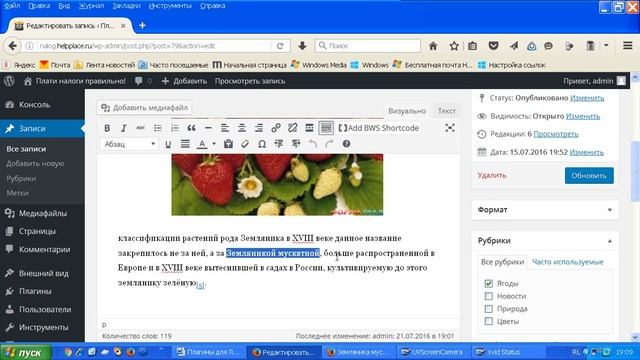Insert numbered list
640x360 pixels.
(174, 128)
